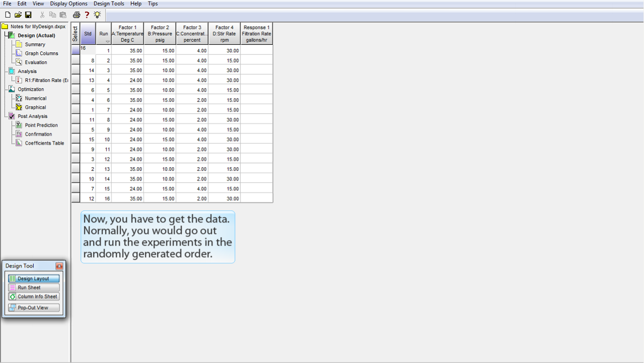644x363 pixels.
Task: Click the Optimization node icon
Action: pos(12,89)
